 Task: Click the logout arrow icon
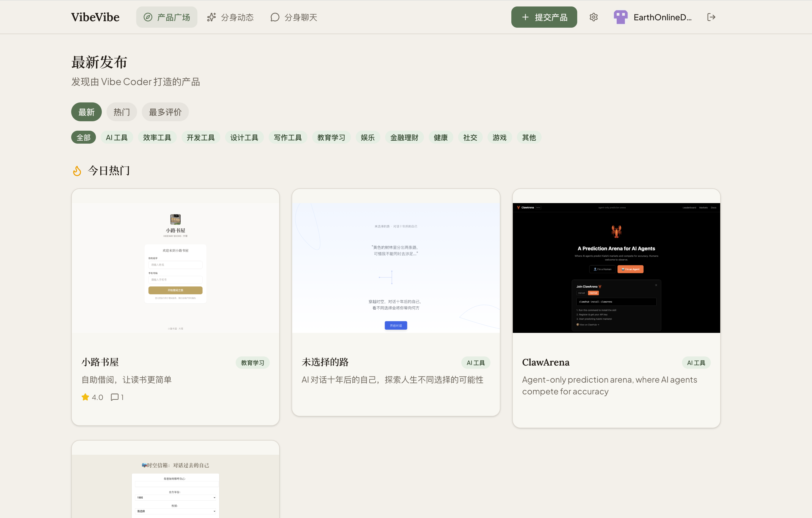tap(711, 17)
